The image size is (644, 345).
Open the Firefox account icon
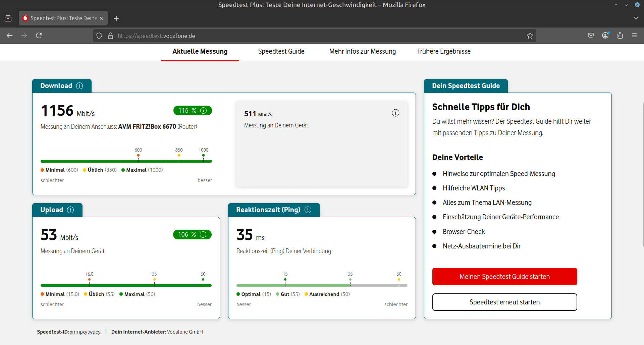[x=605, y=36]
